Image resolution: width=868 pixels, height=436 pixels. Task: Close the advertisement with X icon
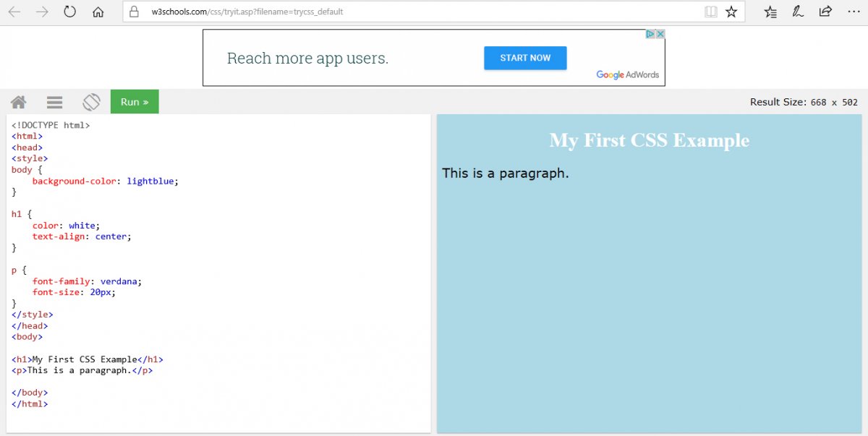tap(660, 34)
